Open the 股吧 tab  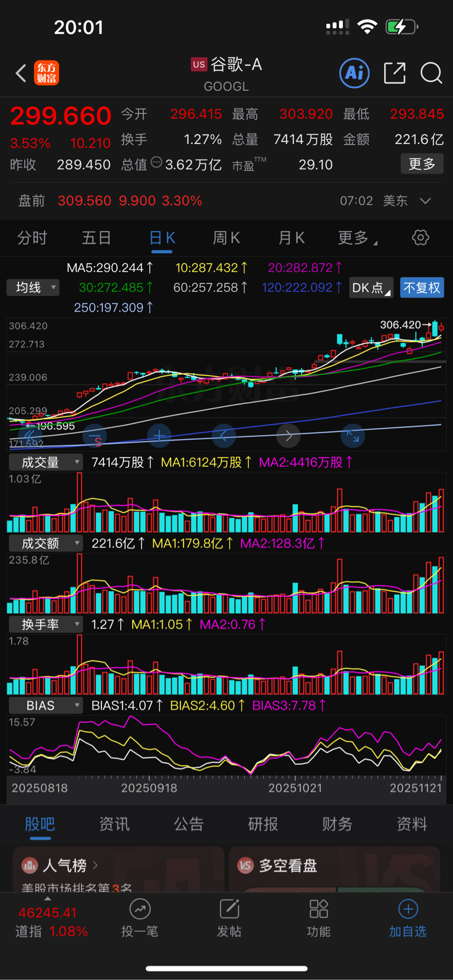coord(40,824)
